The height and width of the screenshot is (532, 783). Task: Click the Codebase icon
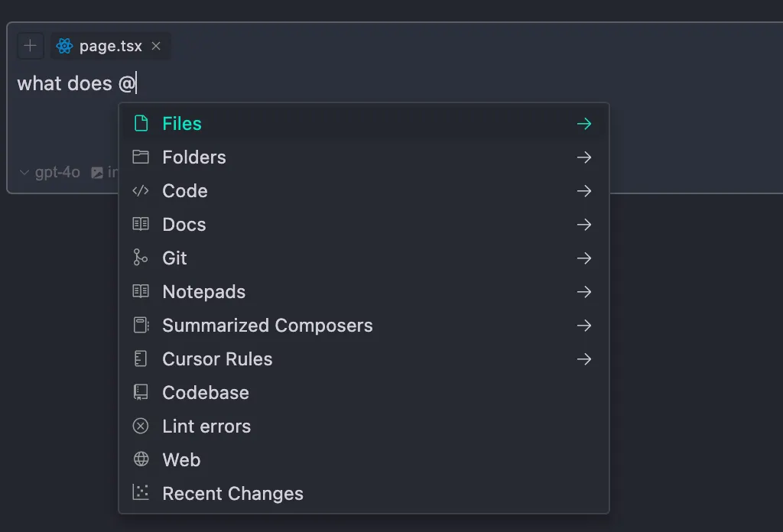click(141, 392)
